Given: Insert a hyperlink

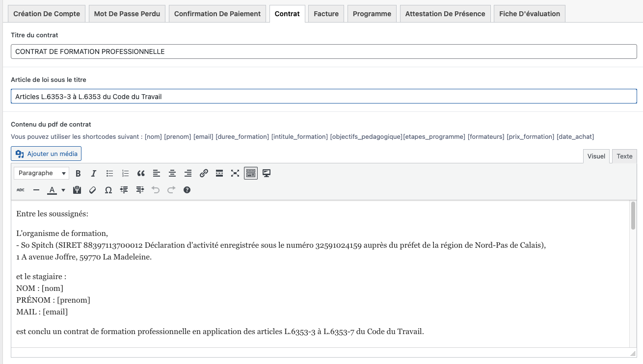Looking at the screenshot, I should point(204,173).
